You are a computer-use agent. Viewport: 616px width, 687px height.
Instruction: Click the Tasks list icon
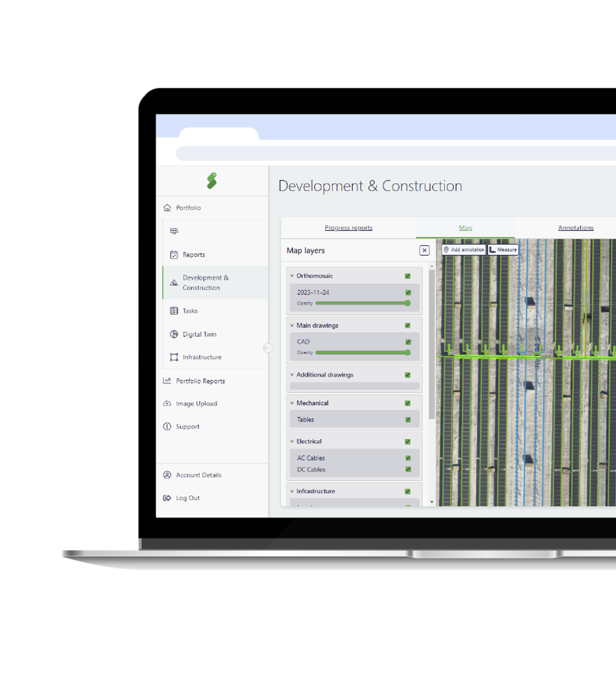pyautogui.click(x=174, y=311)
